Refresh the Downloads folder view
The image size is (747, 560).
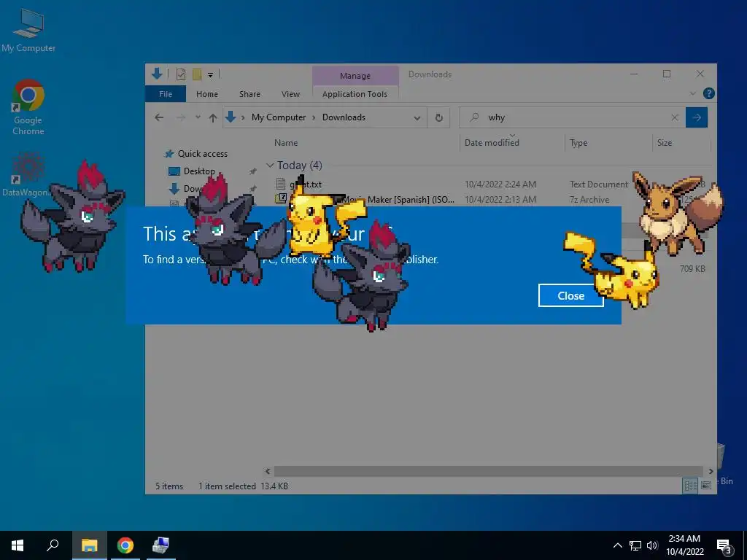click(x=438, y=117)
